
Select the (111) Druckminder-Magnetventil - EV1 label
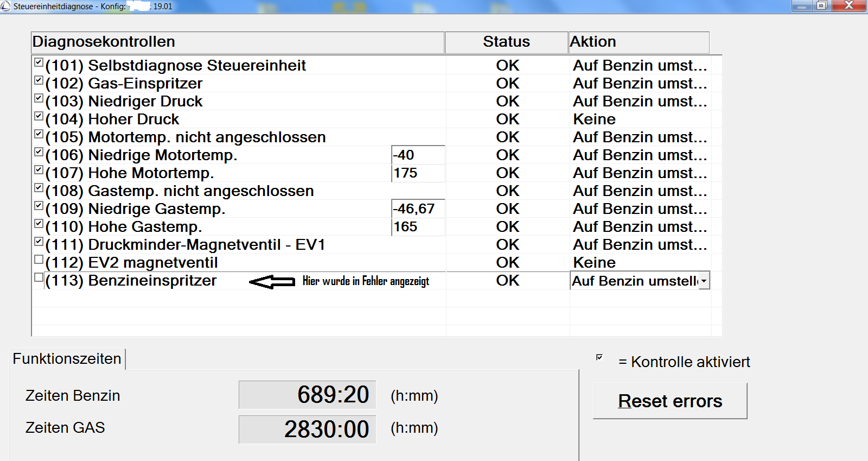(185, 244)
